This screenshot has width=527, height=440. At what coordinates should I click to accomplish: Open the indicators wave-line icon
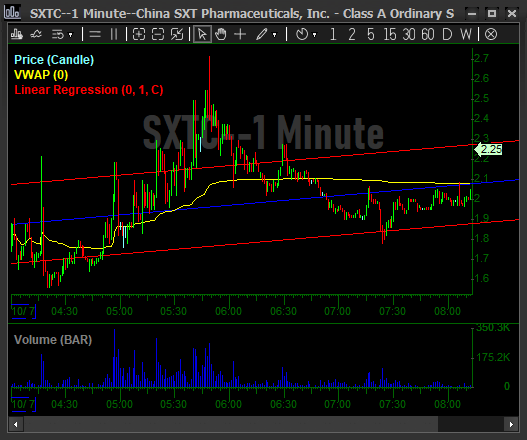36,34
